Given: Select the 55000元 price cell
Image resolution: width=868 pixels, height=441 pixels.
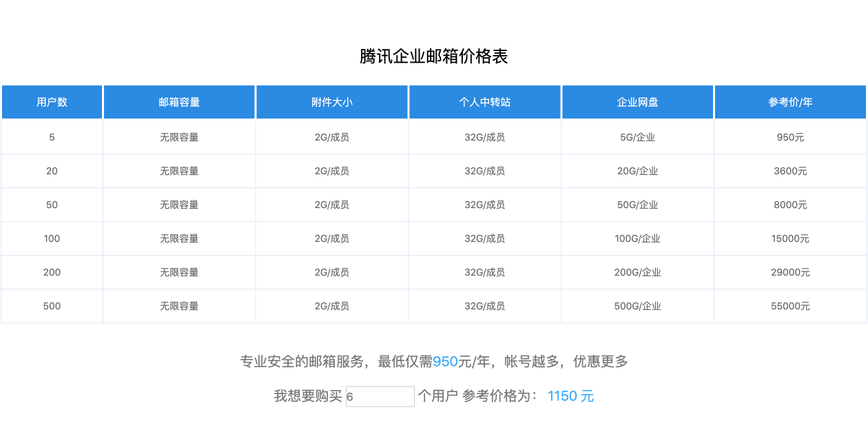Looking at the screenshot, I should 790,306.
